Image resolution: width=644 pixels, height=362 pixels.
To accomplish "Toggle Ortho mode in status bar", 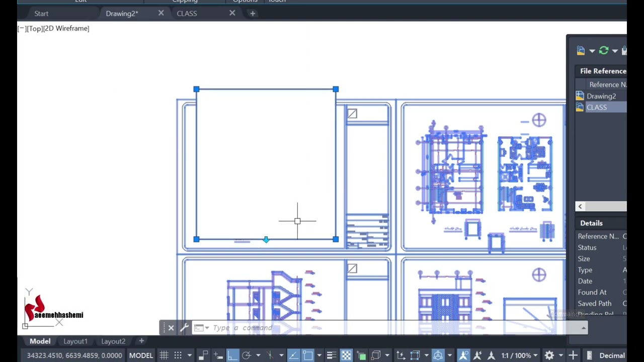I will [232, 355].
